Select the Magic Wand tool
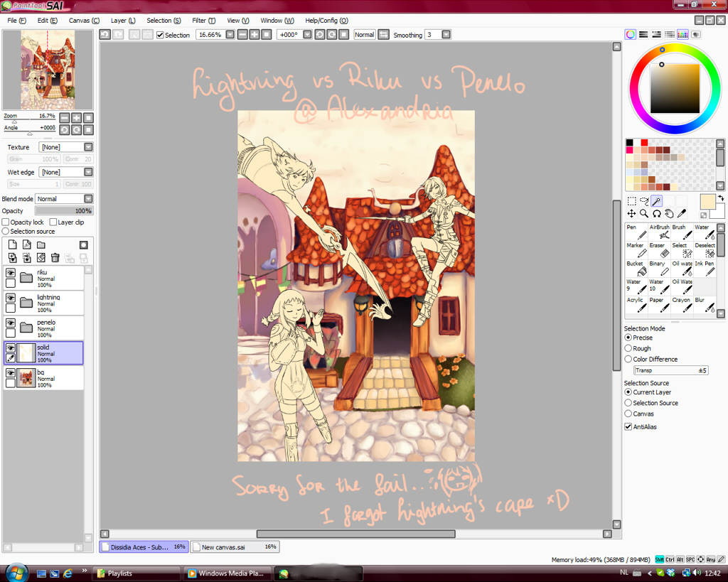Viewport: 728px width, 582px height. [657, 201]
